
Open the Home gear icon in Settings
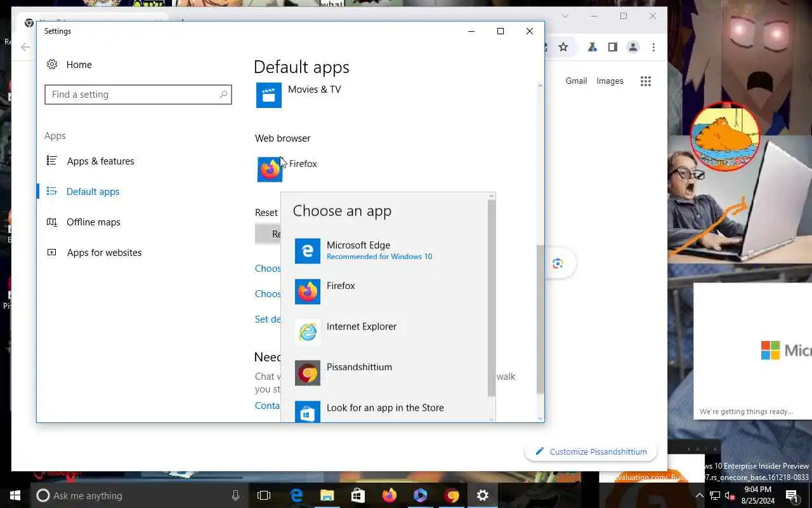tap(52, 65)
